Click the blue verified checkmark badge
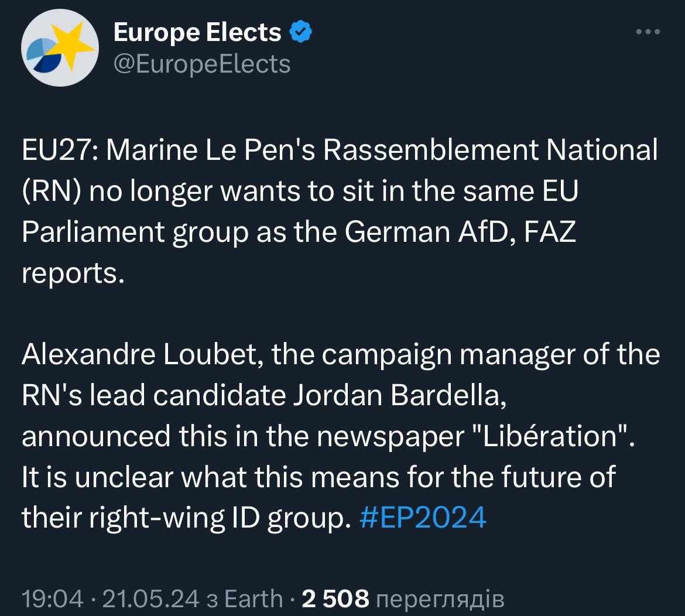 pyautogui.click(x=301, y=32)
